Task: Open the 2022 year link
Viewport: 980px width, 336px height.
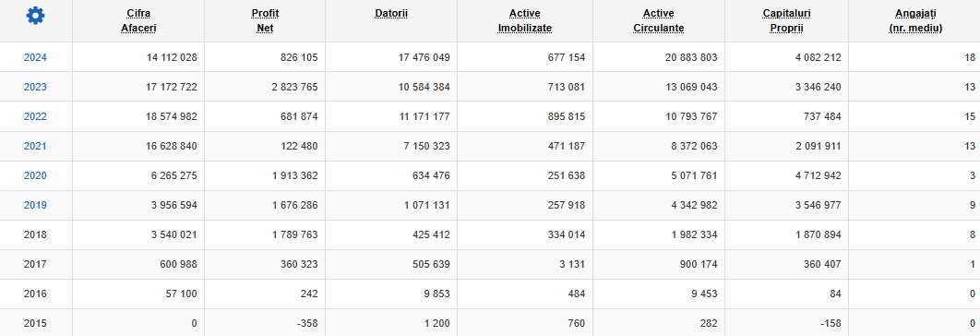Action: click(x=35, y=116)
